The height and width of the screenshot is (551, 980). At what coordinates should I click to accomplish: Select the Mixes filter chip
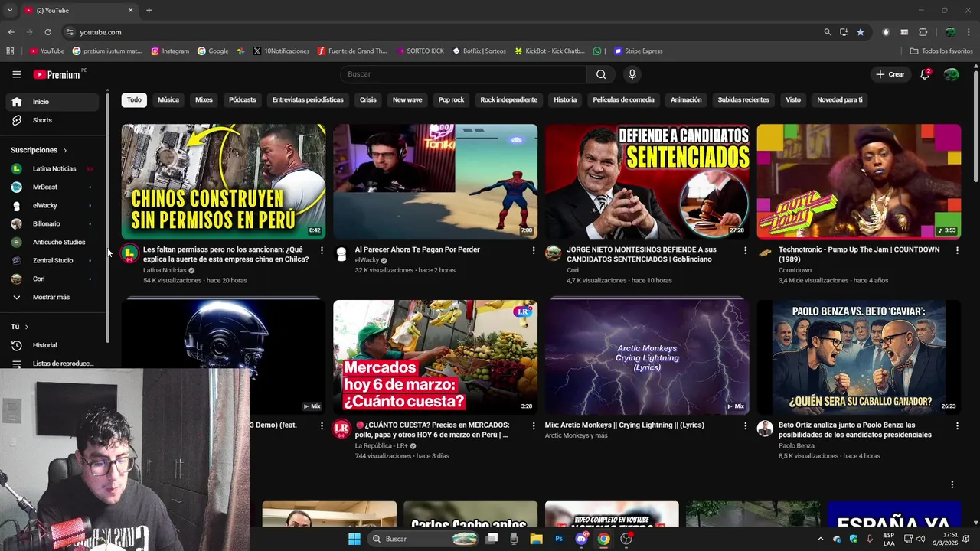tap(204, 99)
